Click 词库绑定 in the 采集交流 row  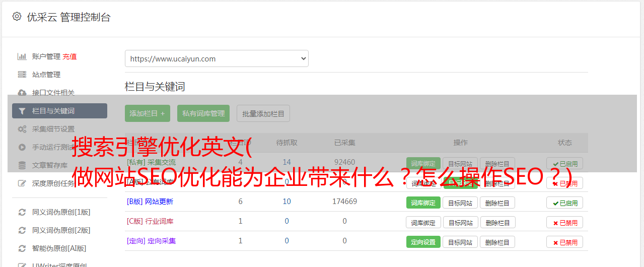(x=423, y=163)
